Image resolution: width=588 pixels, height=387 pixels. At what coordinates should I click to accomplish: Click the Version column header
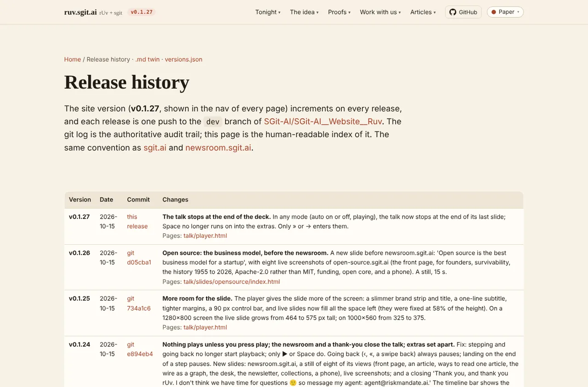(80, 200)
